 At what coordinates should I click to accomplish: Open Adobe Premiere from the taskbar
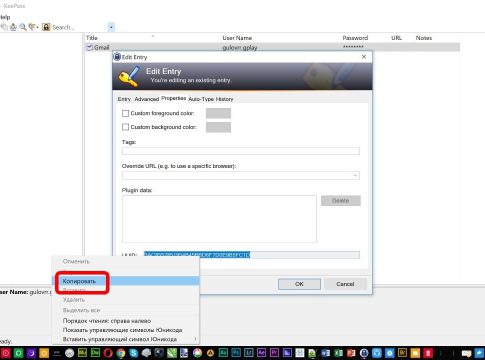tap(274, 353)
